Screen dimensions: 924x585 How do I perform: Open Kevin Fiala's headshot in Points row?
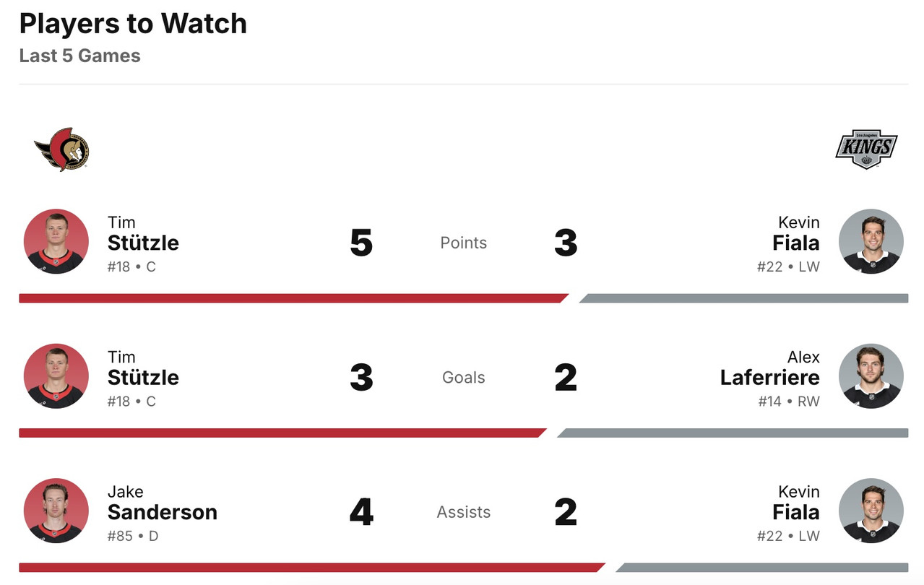pyautogui.click(x=871, y=241)
